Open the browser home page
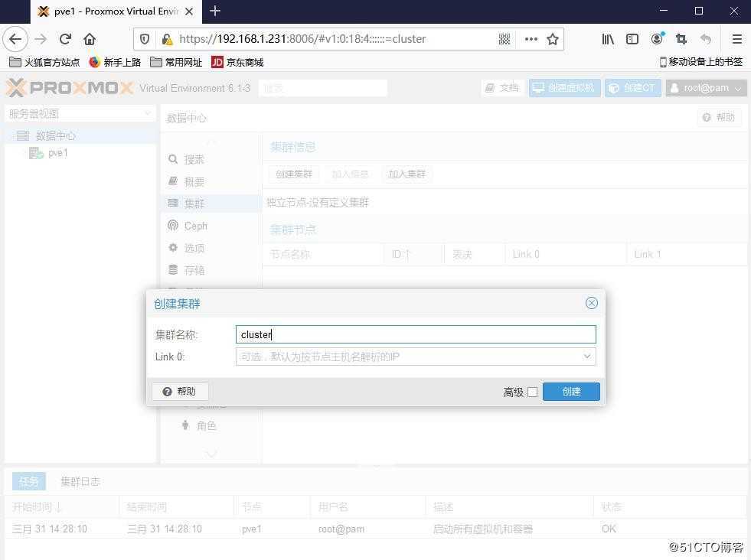 (90, 39)
